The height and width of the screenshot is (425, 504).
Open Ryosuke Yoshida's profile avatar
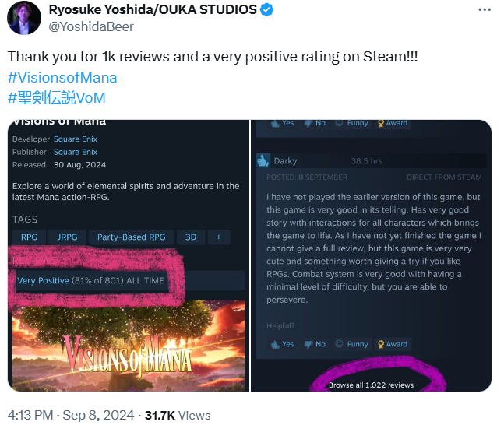(24, 18)
